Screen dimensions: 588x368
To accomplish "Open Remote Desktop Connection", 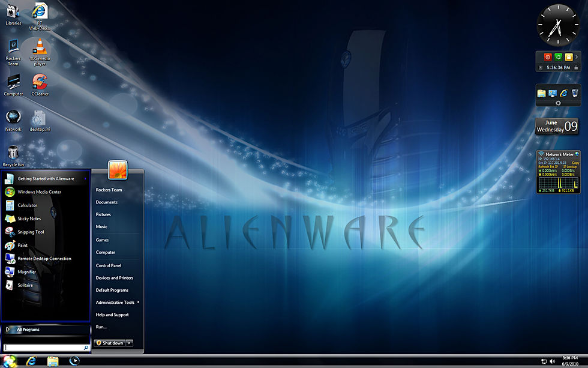I will point(46,259).
